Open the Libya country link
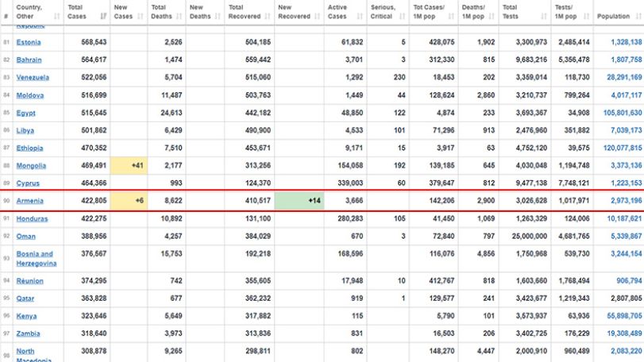The image size is (644, 362). [x=25, y=130]
